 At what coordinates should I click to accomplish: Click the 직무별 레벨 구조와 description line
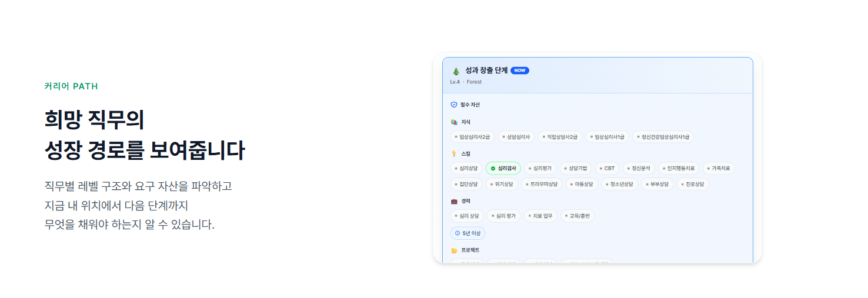point(138,186)
